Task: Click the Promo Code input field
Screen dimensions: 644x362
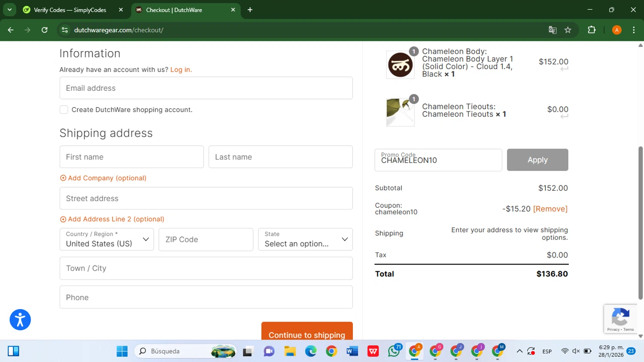Action: (x=438, y=160)
